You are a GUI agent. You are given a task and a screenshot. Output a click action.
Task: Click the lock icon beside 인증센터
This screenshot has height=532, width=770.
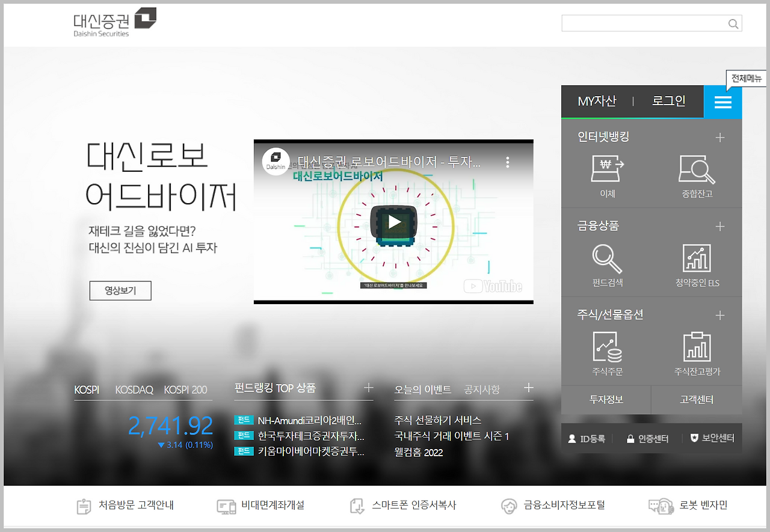pyautogui.click(x=630, y=439)
